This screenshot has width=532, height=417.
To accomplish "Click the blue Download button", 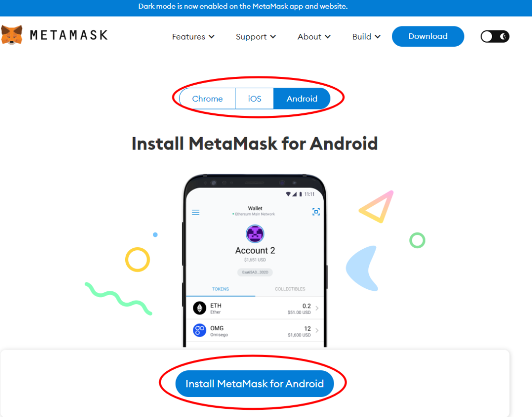I will [428, 36].
